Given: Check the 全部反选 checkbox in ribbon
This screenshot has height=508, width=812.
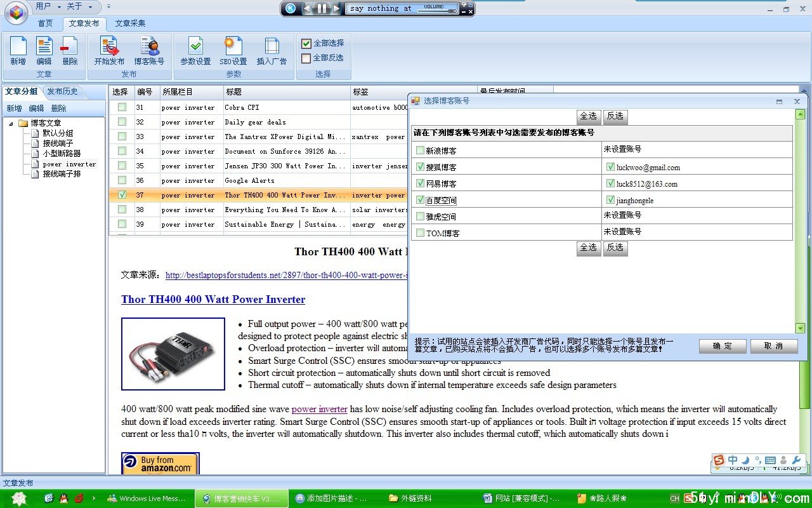Looking at the screenshot, I should [x=306, y=58].
